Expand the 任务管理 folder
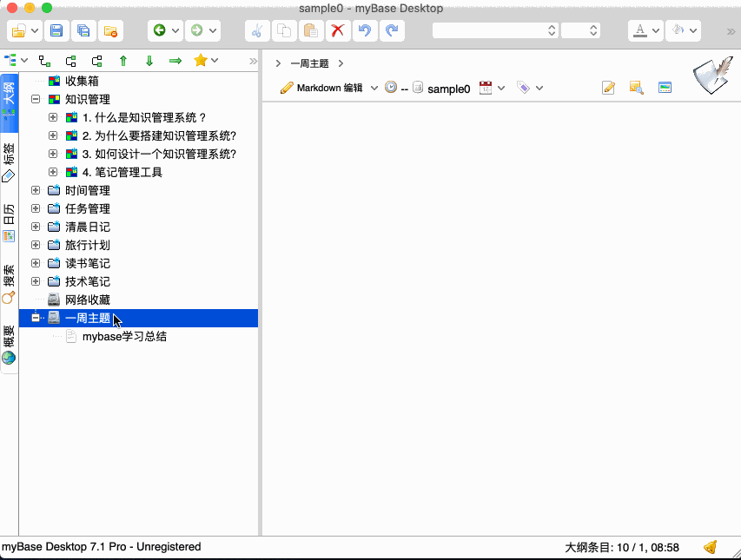 [36, 208]
